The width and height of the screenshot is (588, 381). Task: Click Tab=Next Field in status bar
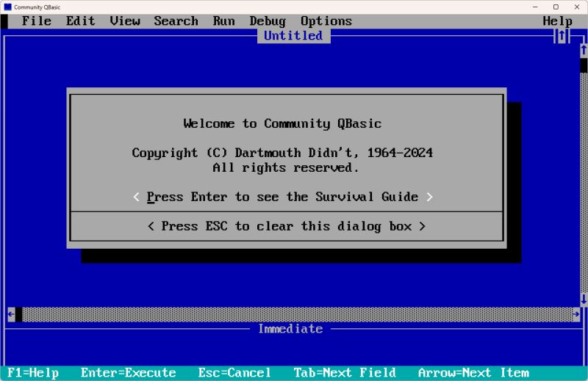tap(345, 373)
